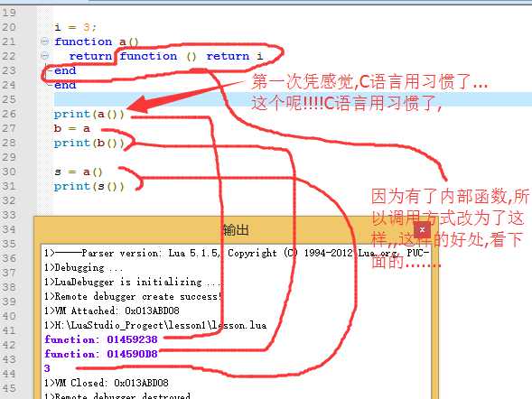Viewport: 532px width, 399px height.
Task: Click the highlighted current line 25
Action: coord(293,99)
